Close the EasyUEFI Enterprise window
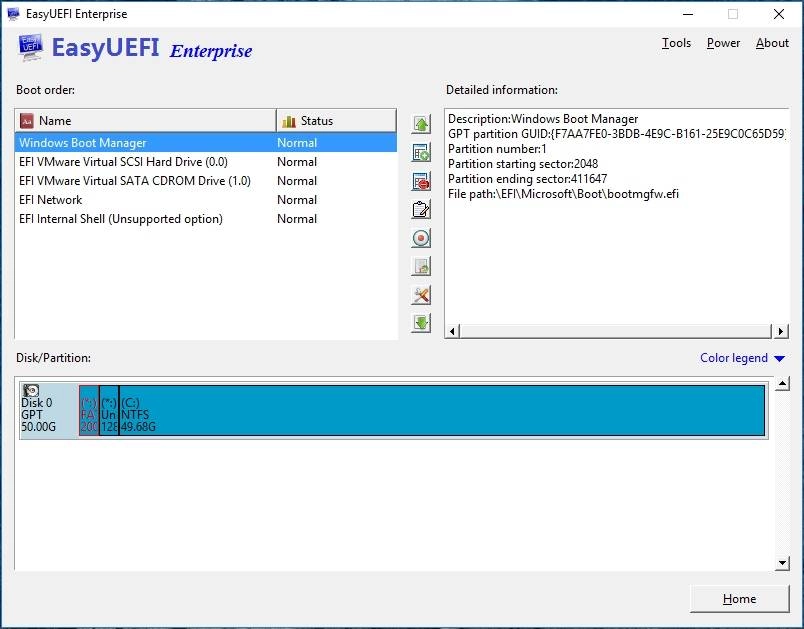Screen dimensions: 804x629 (778, 14)
